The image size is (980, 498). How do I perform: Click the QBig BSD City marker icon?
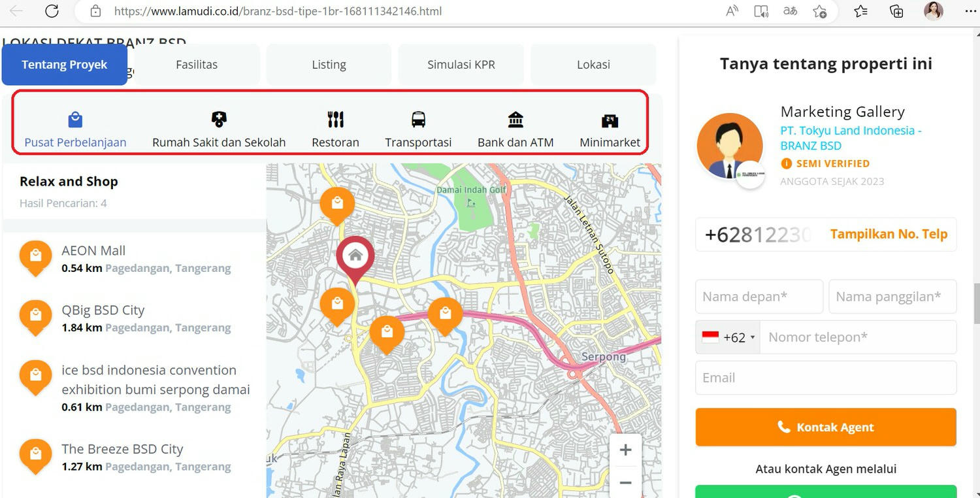pyautogui.click(x=36, y=318)
